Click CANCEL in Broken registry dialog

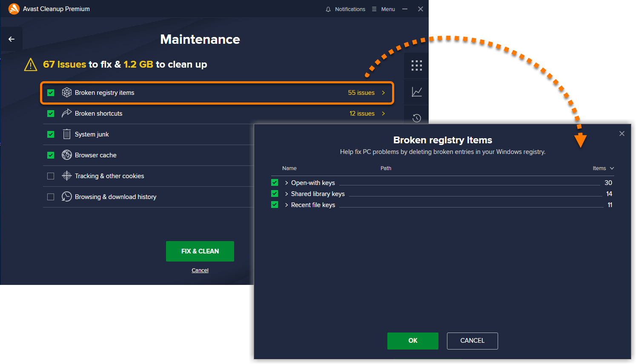473,341
